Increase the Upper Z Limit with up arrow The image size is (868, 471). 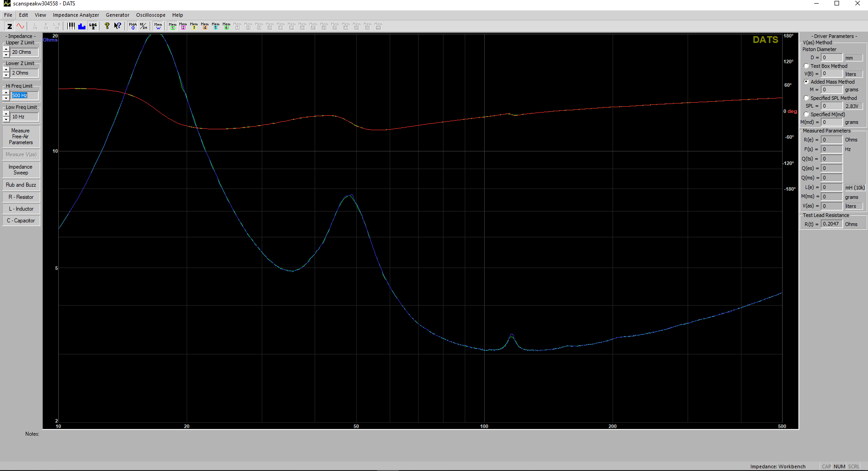pos(6,49)
